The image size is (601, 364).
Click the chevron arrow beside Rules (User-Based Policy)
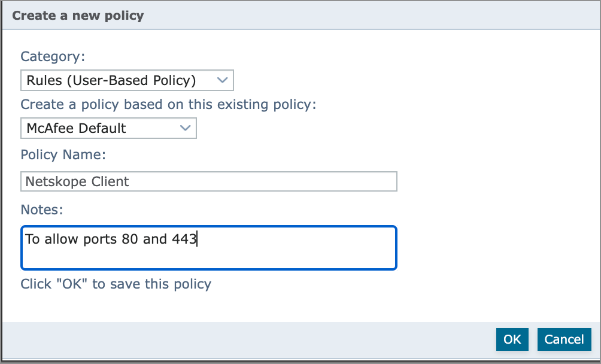(222, 80)
